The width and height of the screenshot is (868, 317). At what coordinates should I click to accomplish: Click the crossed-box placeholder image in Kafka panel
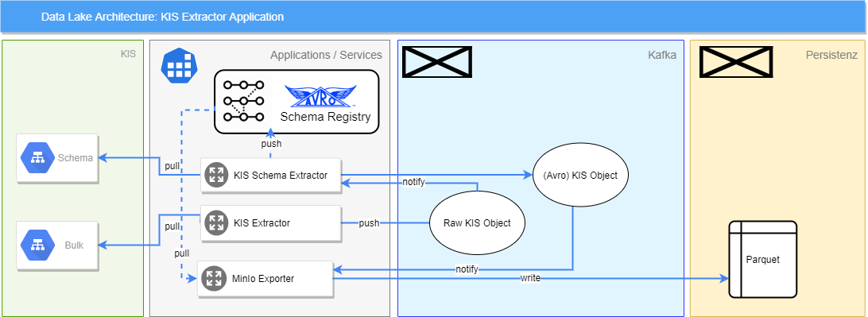(x=437, y=61)
